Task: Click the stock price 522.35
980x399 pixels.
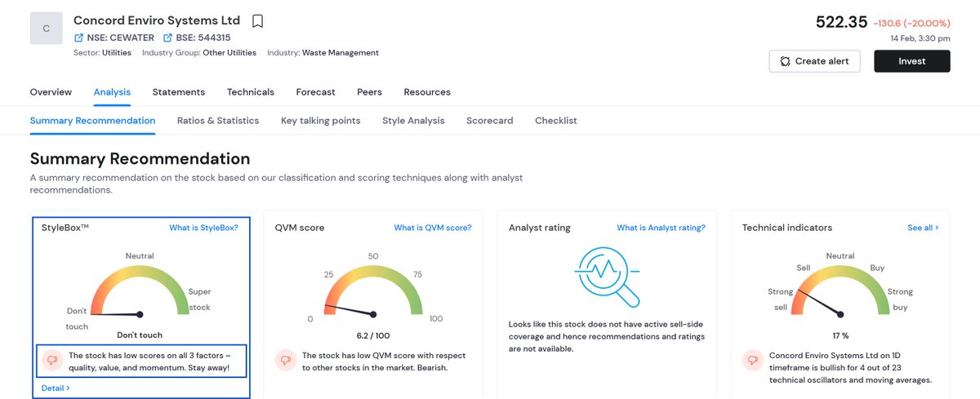Action: click(841, 22)
